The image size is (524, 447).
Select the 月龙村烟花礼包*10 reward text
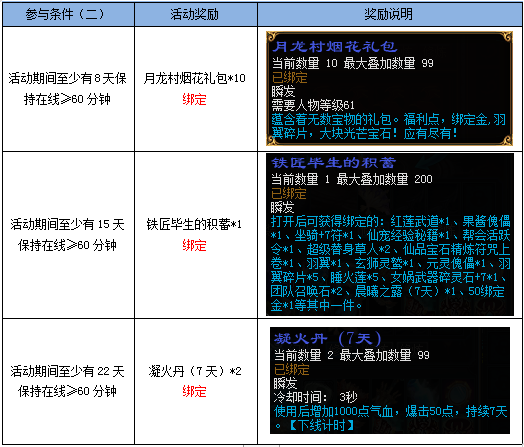(194, 78)
